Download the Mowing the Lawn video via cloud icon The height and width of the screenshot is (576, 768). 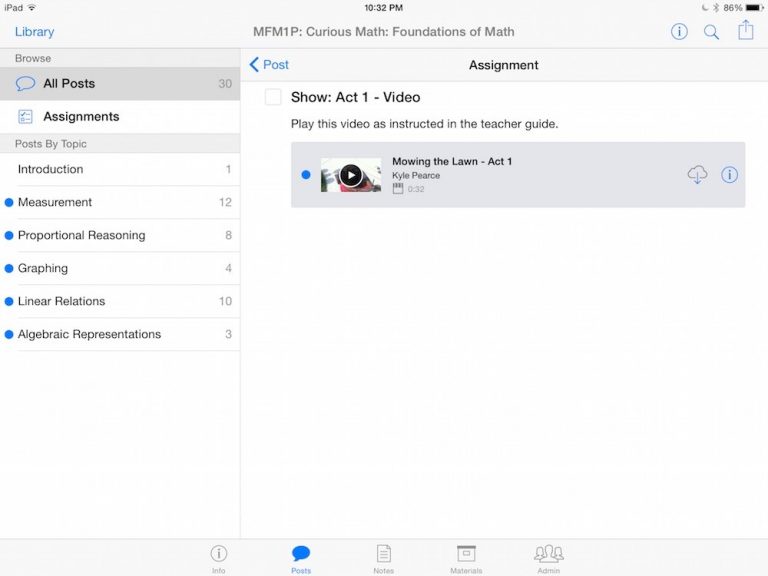697,175
